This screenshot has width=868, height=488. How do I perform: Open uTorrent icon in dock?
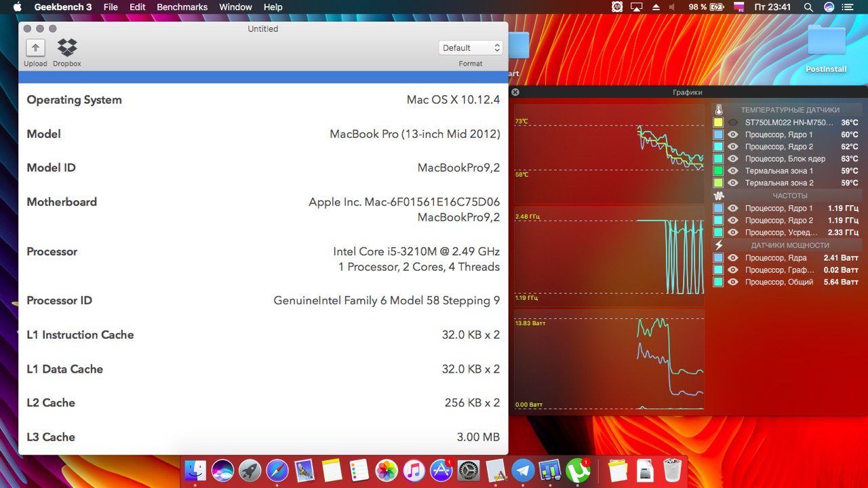(x=578, y=470)
